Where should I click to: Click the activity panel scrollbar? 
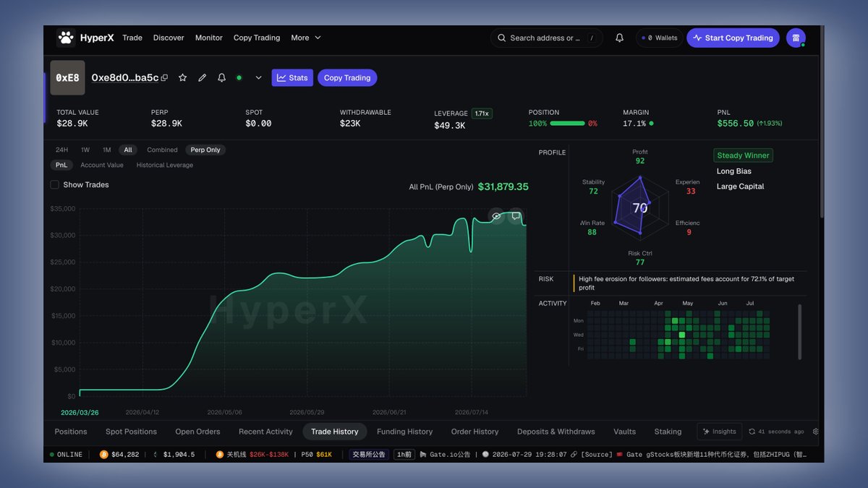[x=799, y=332]
